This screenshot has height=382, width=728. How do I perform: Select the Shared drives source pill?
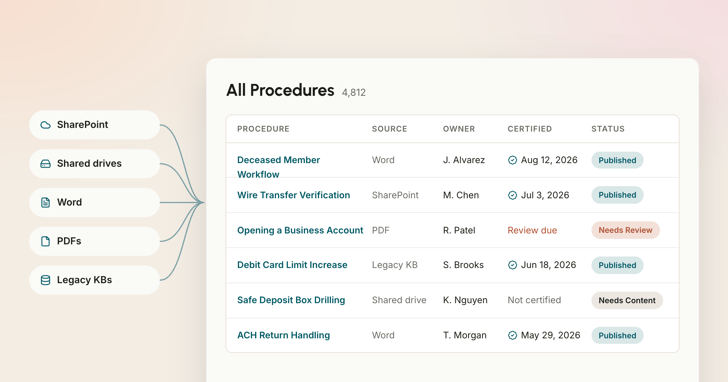(x=95, y=164)
